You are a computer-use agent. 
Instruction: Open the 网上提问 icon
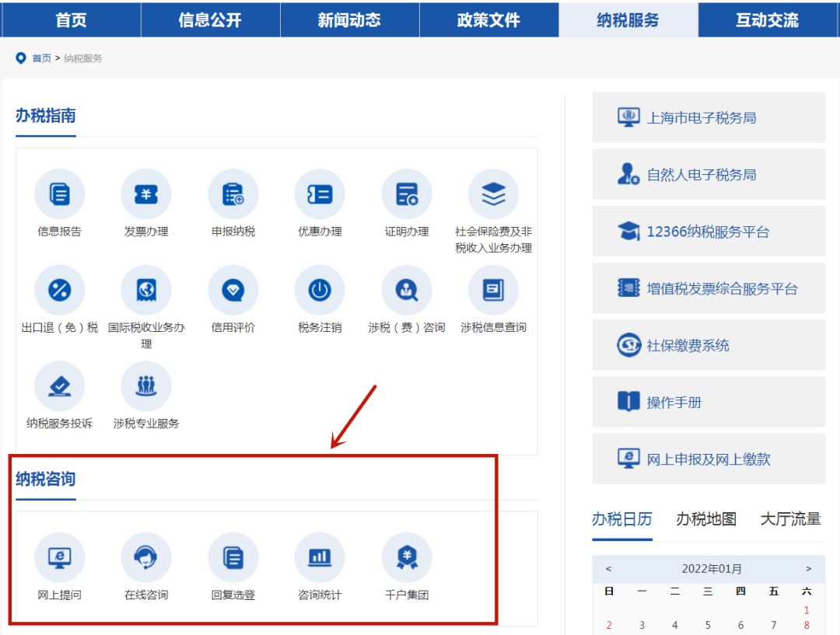click(59, 557)
